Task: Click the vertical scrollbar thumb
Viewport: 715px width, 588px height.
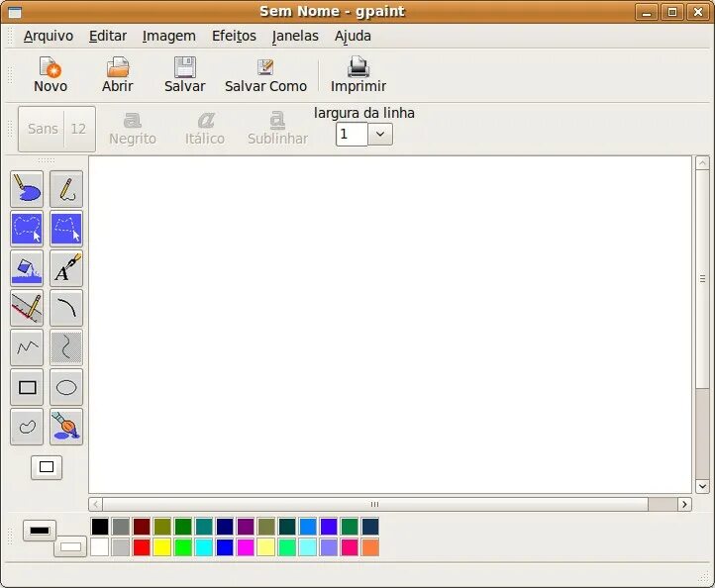Action: [702, 279]
